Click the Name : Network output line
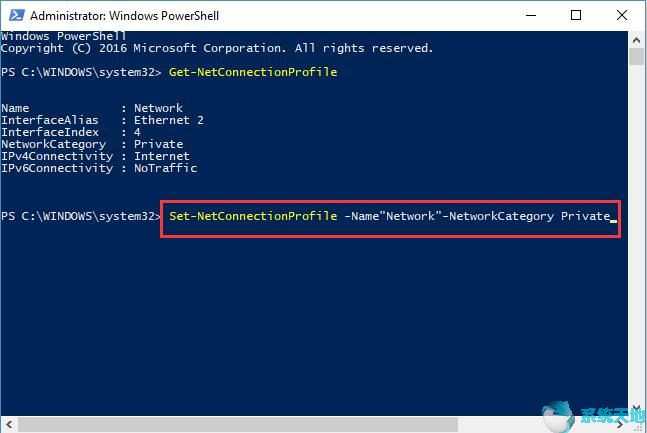Viewport: 647px width, 433px height. pos(92,108)
